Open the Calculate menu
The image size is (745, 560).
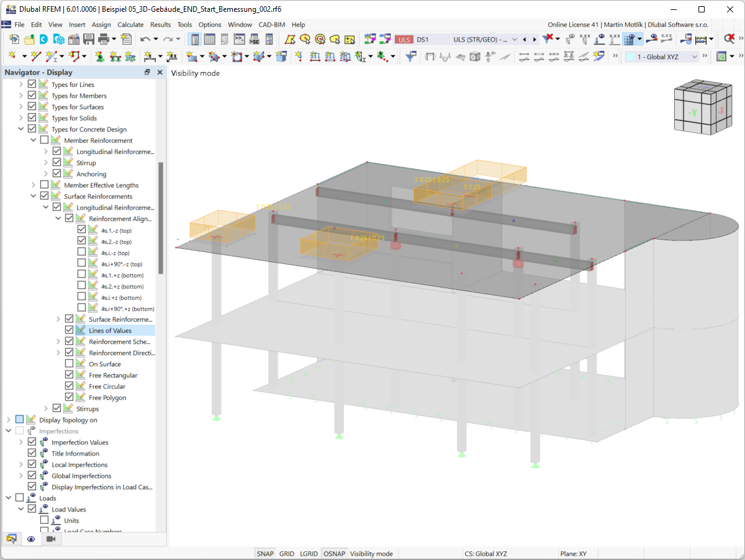(130, 25)
